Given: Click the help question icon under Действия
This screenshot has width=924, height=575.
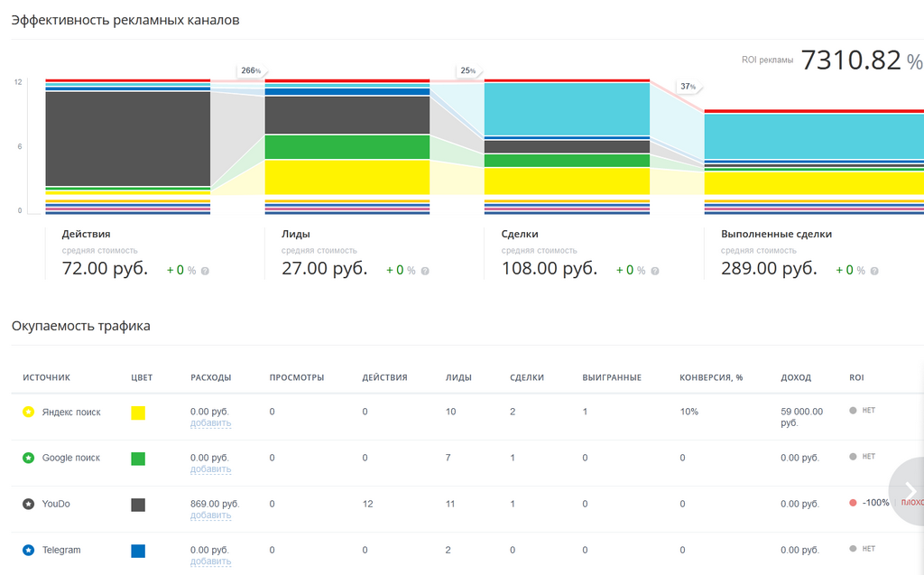Looking at the screenshot, I should click(x=205, y=272).
